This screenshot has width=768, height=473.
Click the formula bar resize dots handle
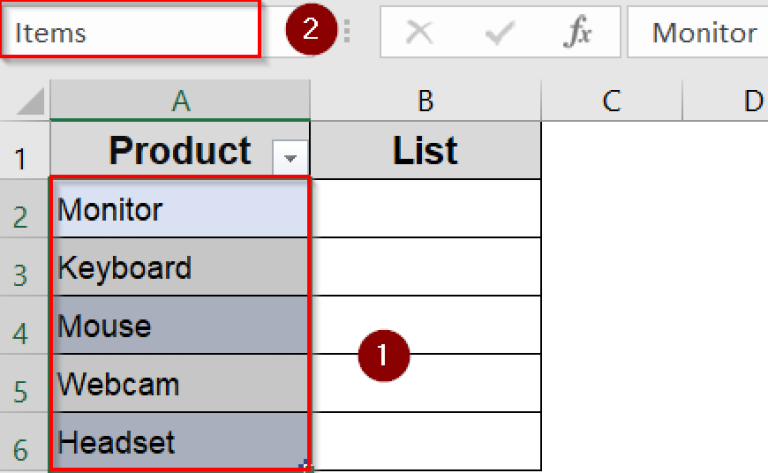tap(348, 33)
